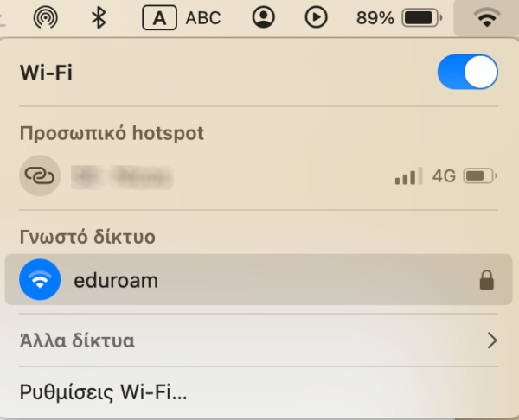Screen dimensions: 519x420
Task: Expand the Άλλα δίκτυα chevron arrow
Action: click(x=492, y=340)
